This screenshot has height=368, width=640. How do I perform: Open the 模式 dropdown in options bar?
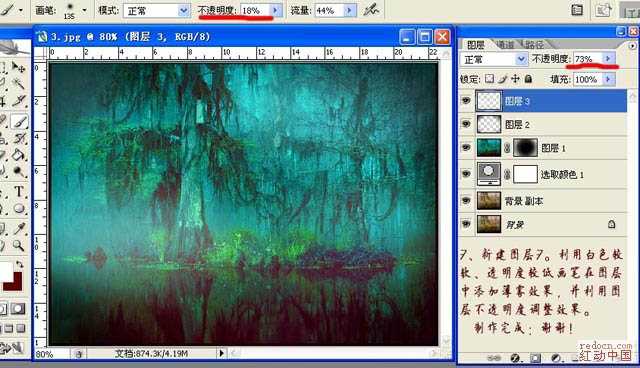[184, 11]
